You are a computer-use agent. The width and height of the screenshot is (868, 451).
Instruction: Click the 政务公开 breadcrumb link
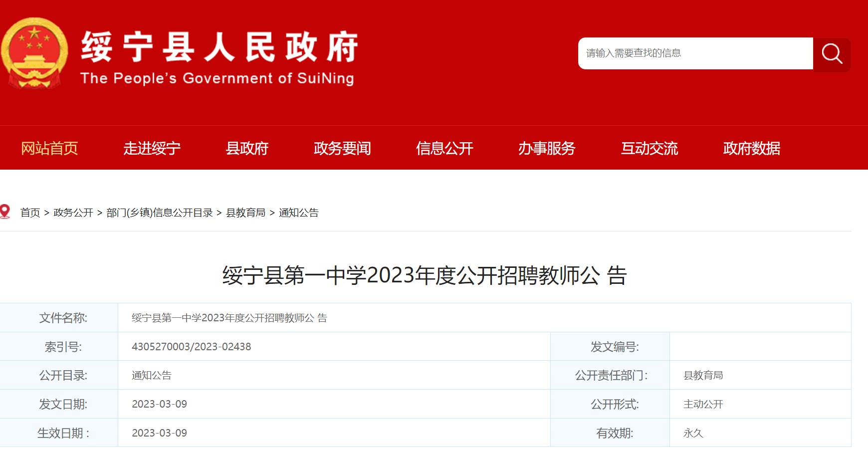point(73,213)
